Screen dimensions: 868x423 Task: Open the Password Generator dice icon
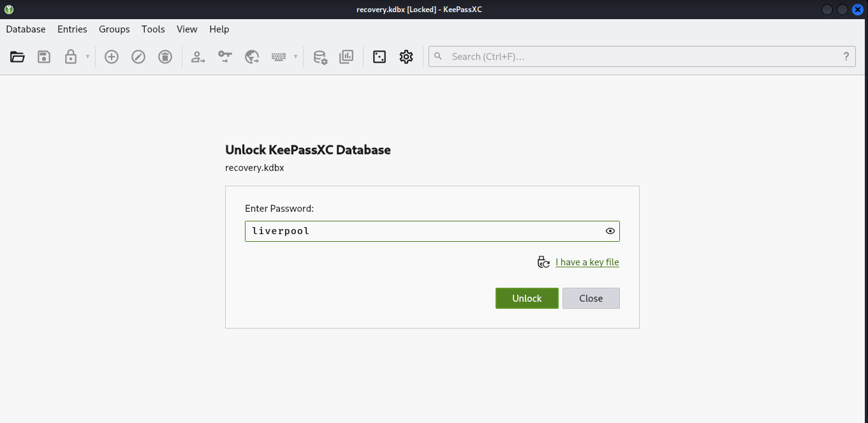click(x=379, y=57)
